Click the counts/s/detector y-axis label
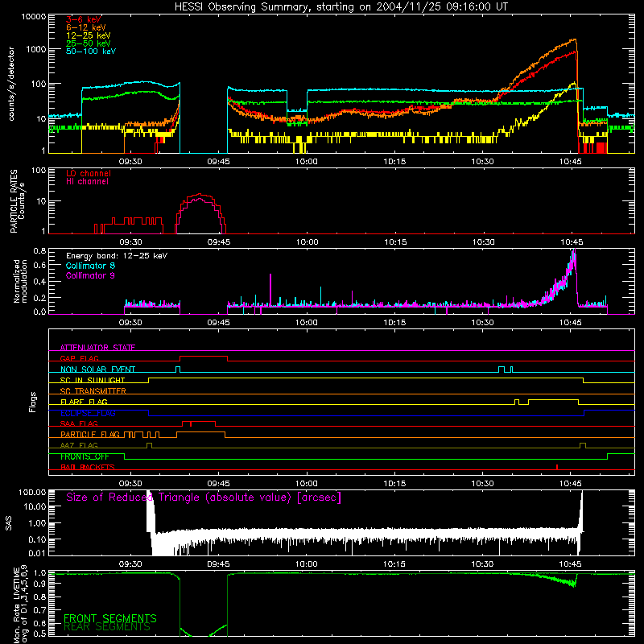The height and width of the screenshot is (644, 644). [x=11, y=84]
